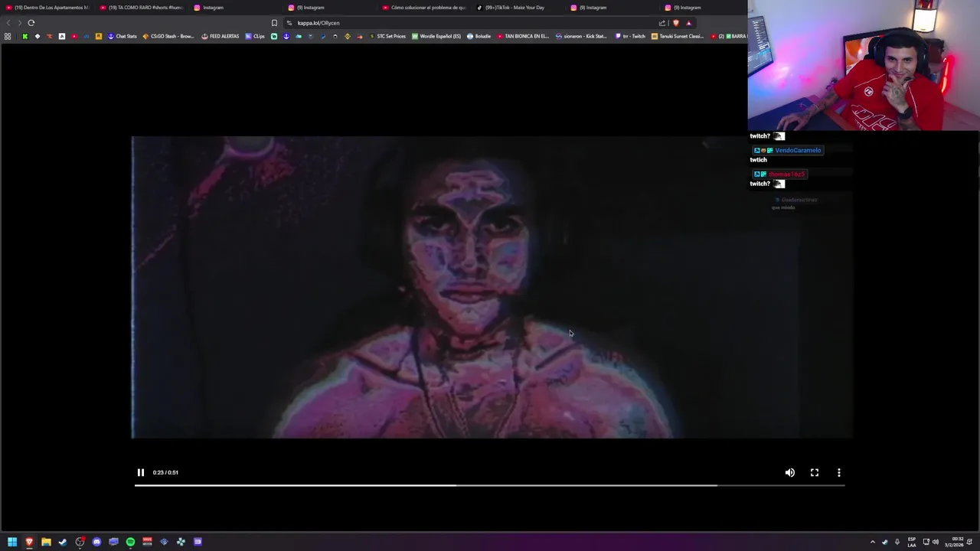Viewport: 980px width, 551px height.
Task: Open the 'TAN BIONICA EN EL...' bookmark
Action: click(523, 36)
